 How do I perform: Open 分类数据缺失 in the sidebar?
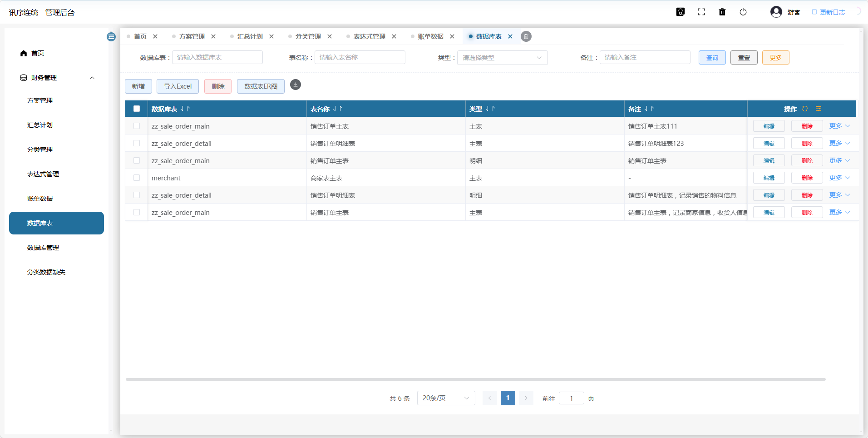56,272
